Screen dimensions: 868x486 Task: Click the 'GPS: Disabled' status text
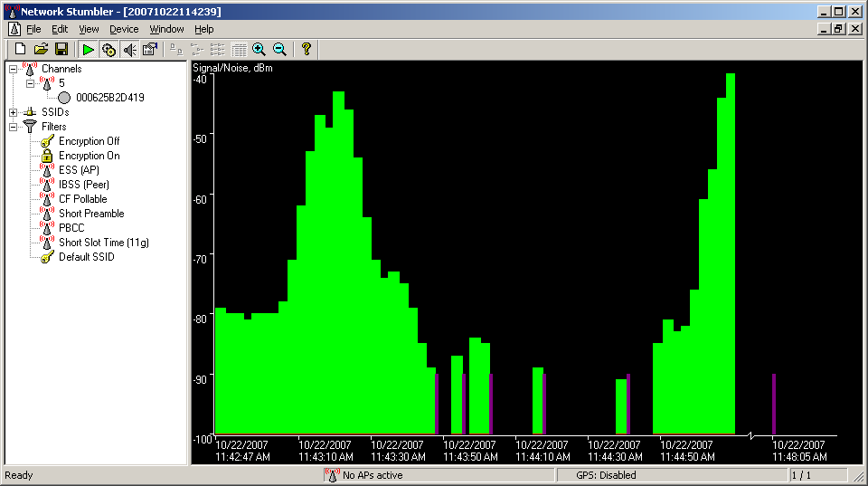[x=606, y=475]
